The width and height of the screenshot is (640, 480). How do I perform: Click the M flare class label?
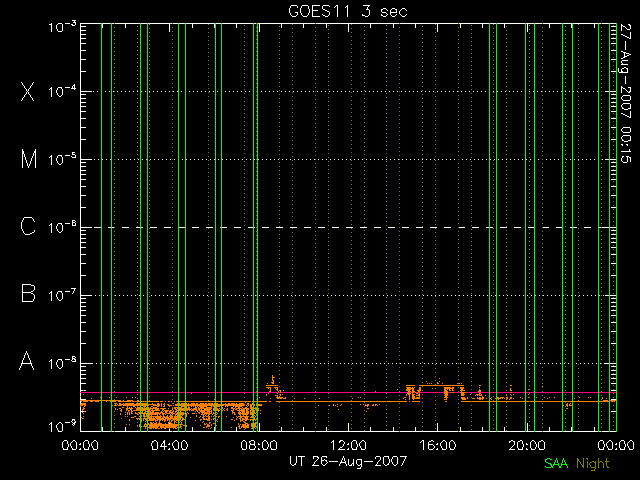tap(29, 159)
